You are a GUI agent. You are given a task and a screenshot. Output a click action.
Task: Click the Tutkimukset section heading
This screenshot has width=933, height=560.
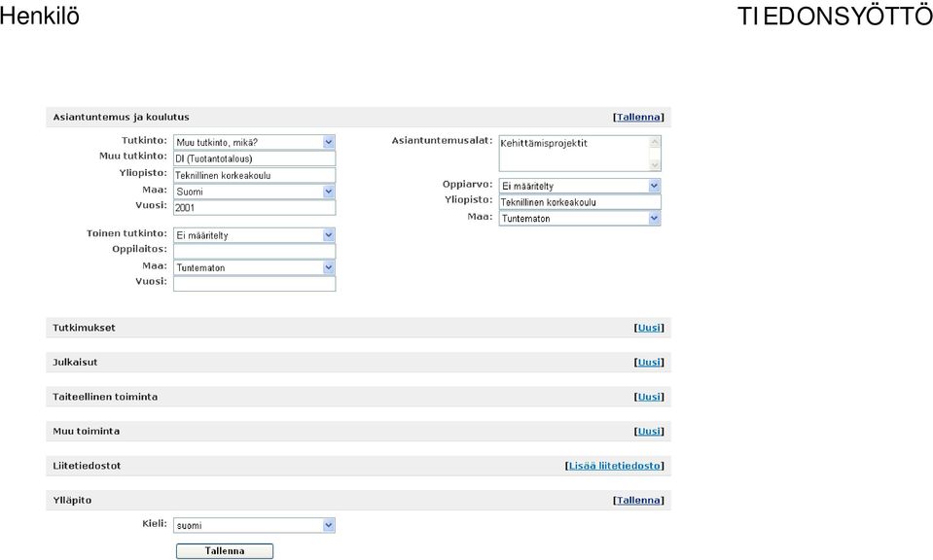84,328
